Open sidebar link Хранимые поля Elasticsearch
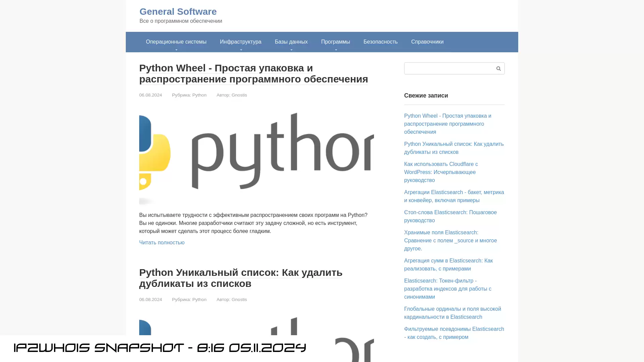644x362 pixels. coord(450,241)
